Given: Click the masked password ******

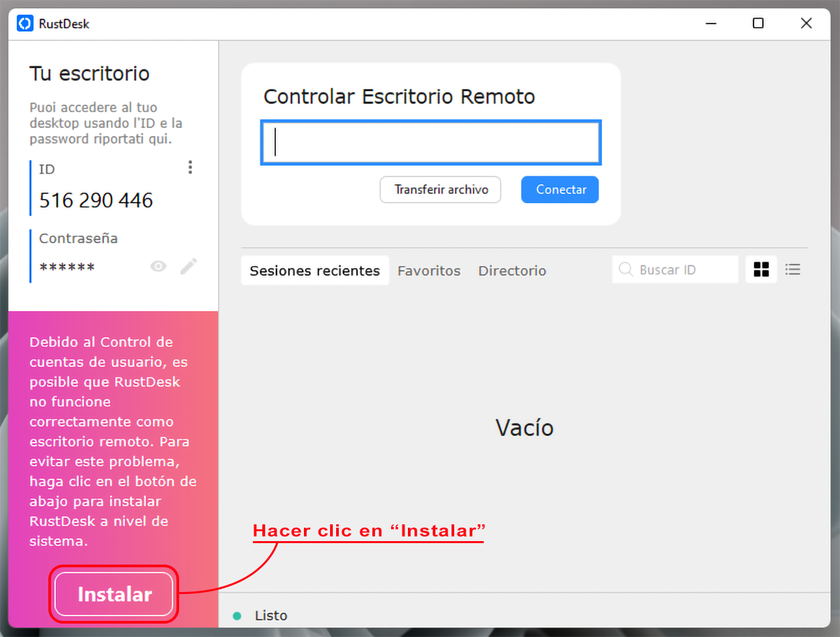Looking at the screenshot, I should click(x=67, y=268).
